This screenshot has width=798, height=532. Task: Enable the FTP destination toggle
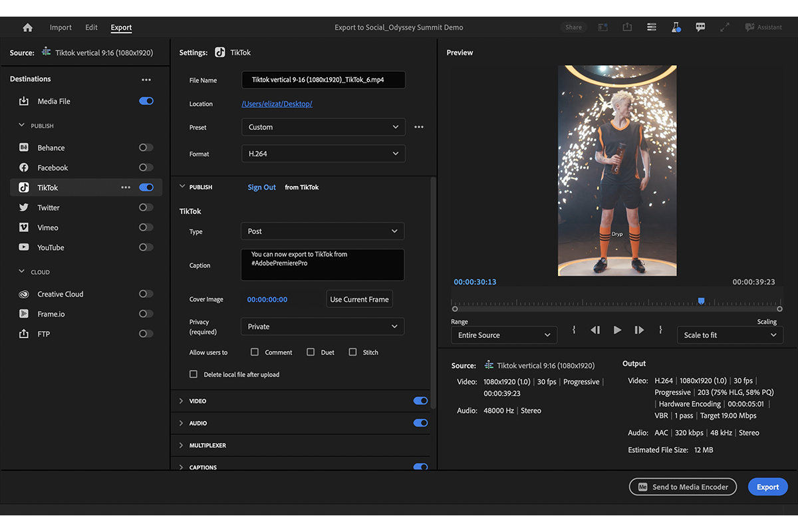(x=146, y=334)
